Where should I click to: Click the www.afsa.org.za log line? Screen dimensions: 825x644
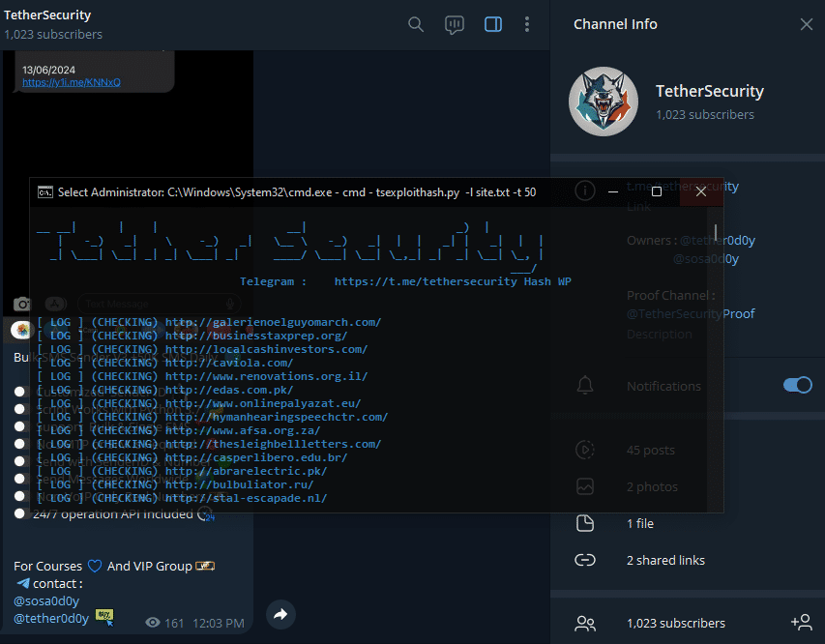(x=178, y=430)
